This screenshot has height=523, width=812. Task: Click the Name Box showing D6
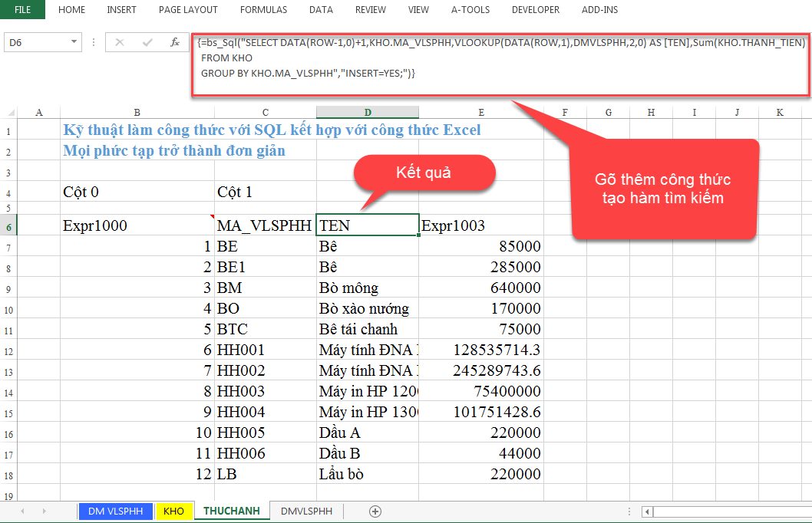pyautogui.click(x=36, y=42)
